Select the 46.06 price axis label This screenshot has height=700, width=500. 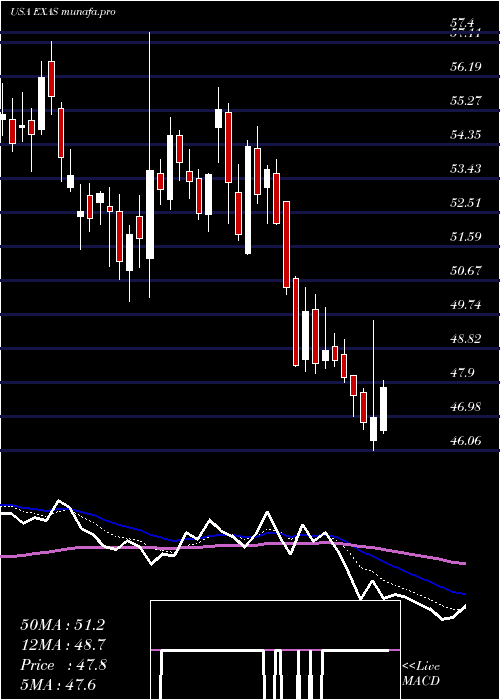pos(466,441)
